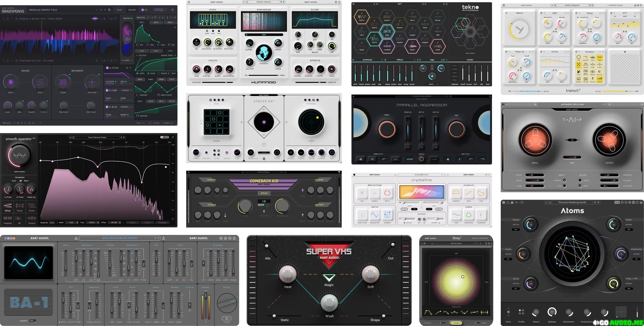644x326 pixels.
Task: Switch to the ENV2 tab
Action: click(x=156, y=22)
